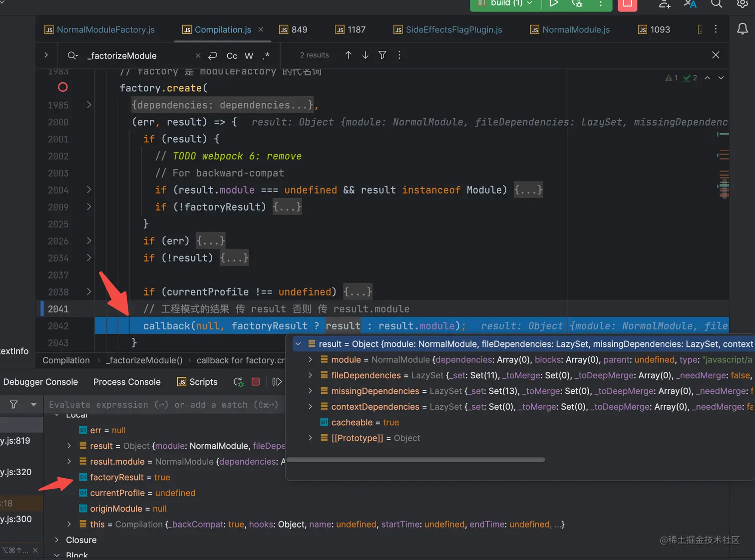Close the Compilation.js tab
The image size is (755, 560).
point(261,29)
